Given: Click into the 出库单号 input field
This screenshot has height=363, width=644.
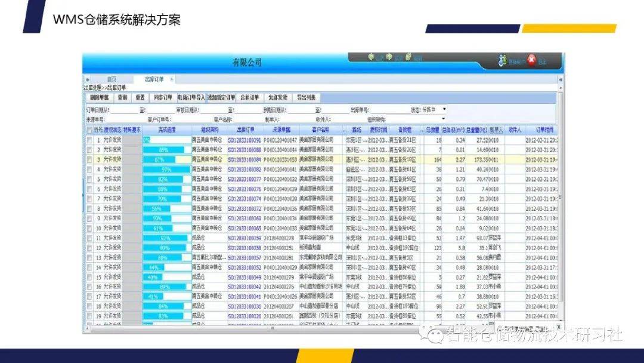Looking at the screenshot, I should click(x=388, y=110).
